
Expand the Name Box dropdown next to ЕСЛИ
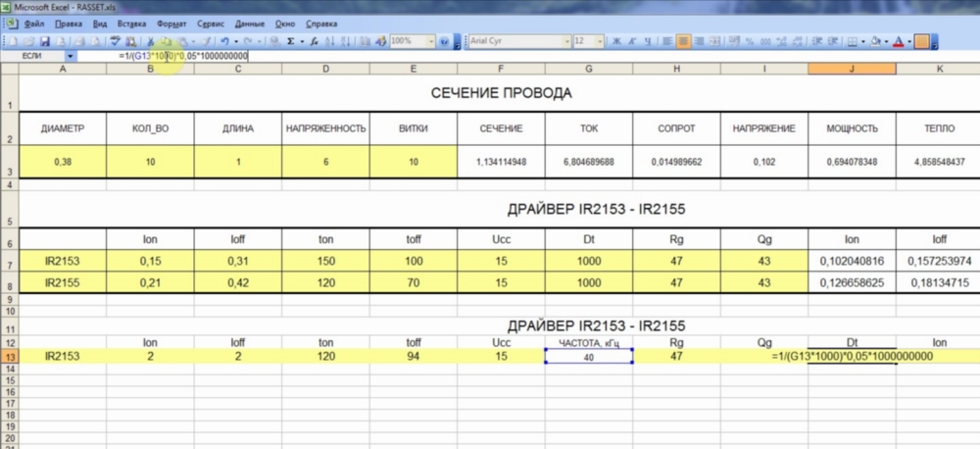70,56
